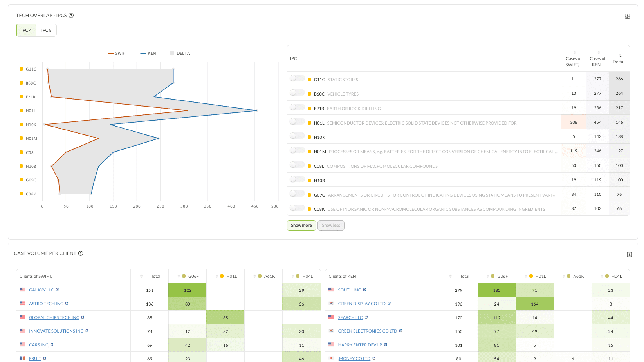Open the GALAXY LLC client link
Screen dimensions: 644x362
[x=41, y=290]
